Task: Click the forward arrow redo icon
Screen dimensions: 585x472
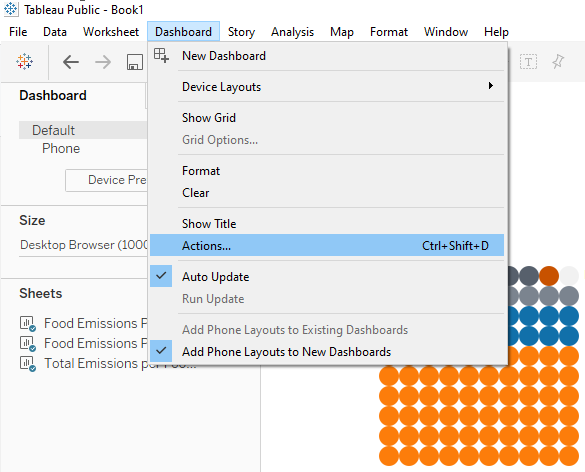Action: [103, 62]
